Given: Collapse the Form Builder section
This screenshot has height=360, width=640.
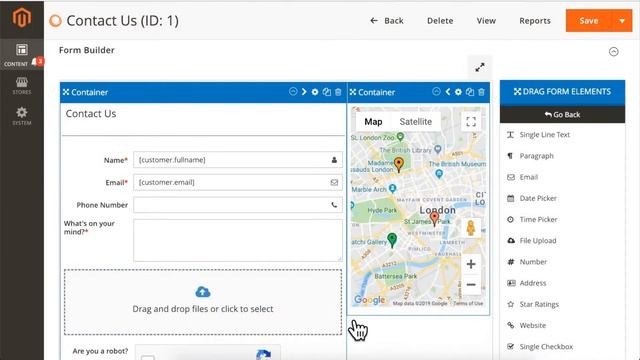Looking at the screenshot, I should (613, 51).
